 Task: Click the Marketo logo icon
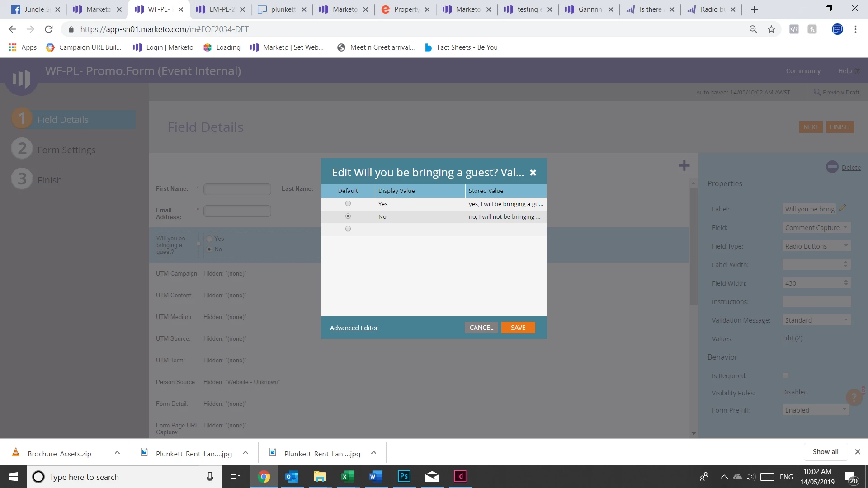pos(21,79)
